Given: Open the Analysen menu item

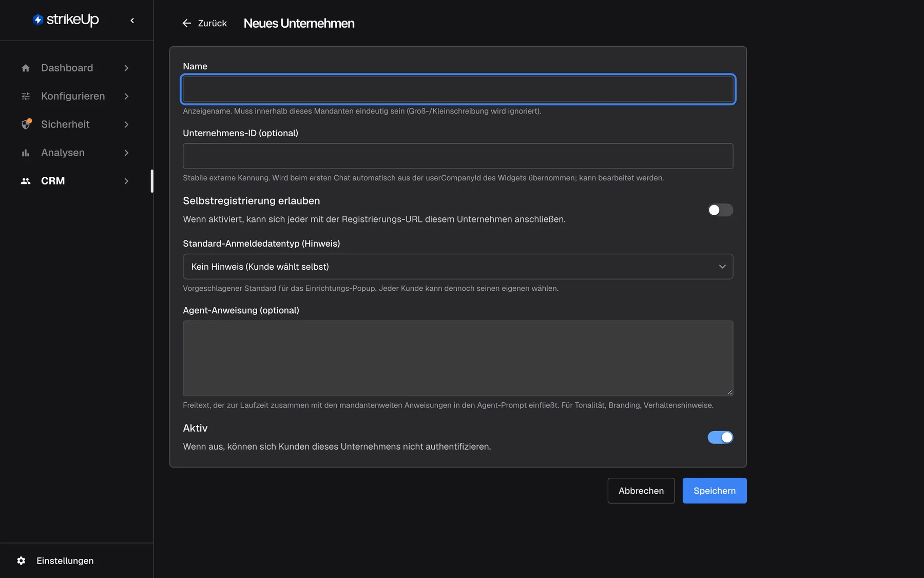Looking at the screenshot, I should [x=75, y=153].
